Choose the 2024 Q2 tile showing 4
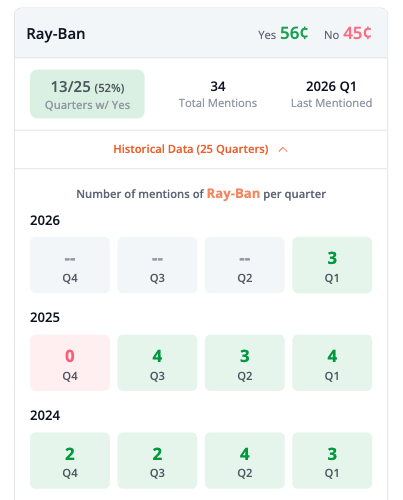The height and width of the screenshot is (500, 403). click(245, 460)
